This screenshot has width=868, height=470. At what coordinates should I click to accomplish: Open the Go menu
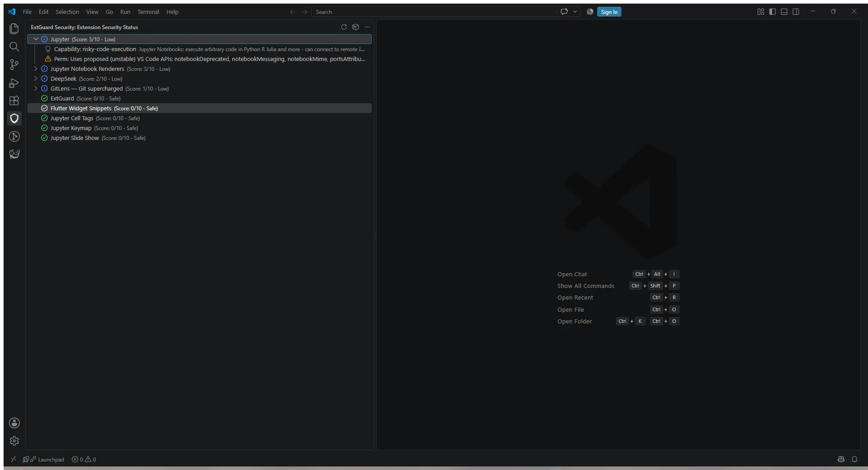pos(109,12)
